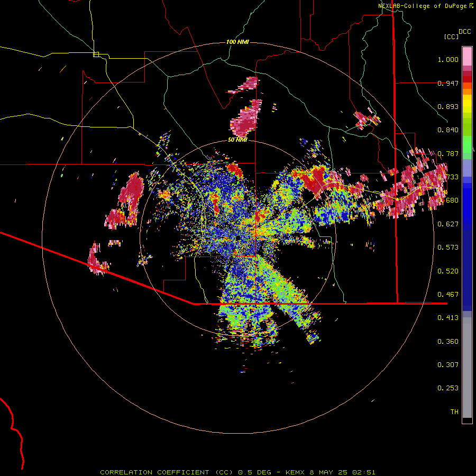Pick the gray color bar segment
Image resolution: width=476 pixels, height=476 pixels.
467,368
